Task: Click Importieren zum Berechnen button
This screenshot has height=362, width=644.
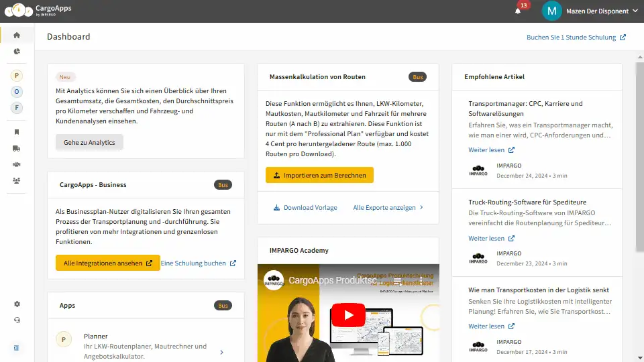Action: (319, 175)
